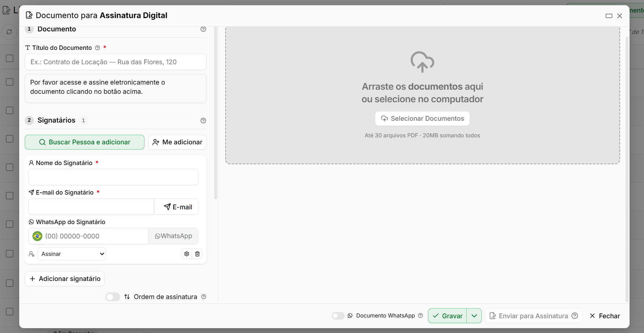Check the third row checkbox in background list
This screenshot has height=333, width=644.
(x=10, y=110)
